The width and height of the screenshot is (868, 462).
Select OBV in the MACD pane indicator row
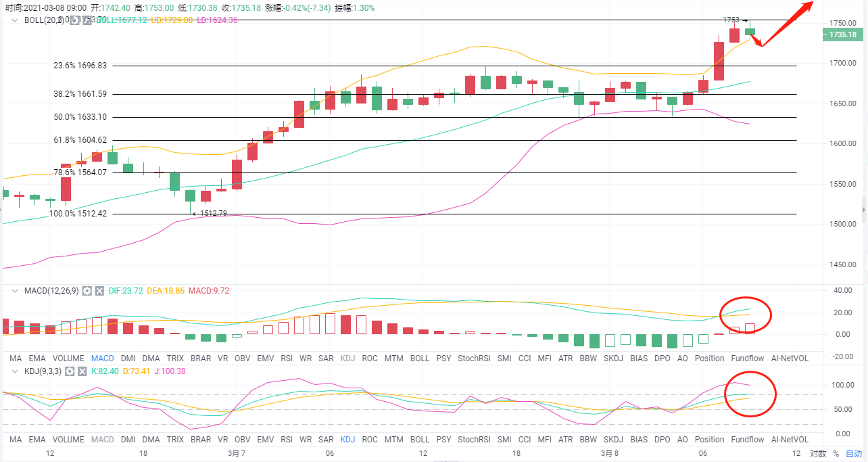click(x=242, y=359)
